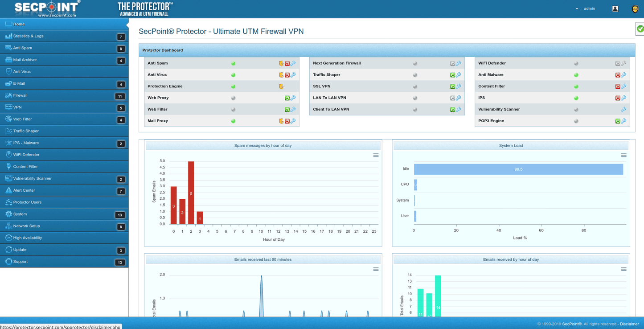
Task: Start the Web Proxy with the green power toggle
Action: click(287, 98)
